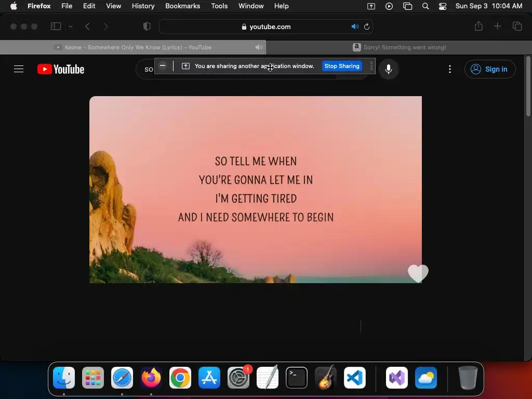Open YouTube settings three-dot menu
Image resolution: width=532 pixels, height=399 pixels.
tap(449, 69)
